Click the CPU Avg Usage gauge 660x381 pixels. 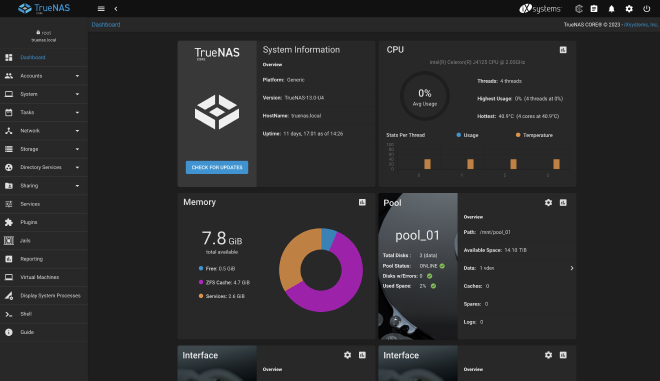(x=425, y=96)
